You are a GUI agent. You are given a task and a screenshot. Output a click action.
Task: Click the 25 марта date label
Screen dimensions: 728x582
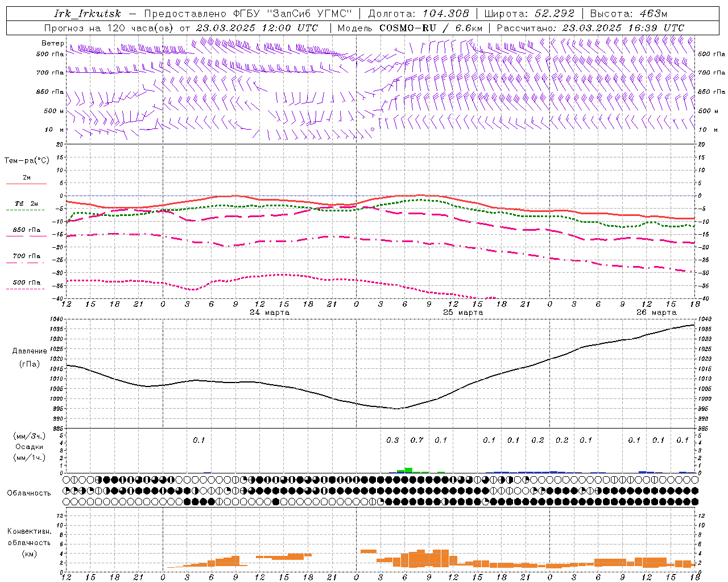click(x=463, y=313)
